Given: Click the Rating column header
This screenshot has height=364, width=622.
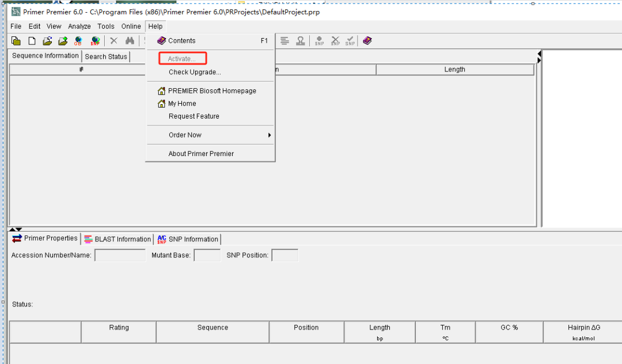Looking at the screenshot, I should pos(119,332).
